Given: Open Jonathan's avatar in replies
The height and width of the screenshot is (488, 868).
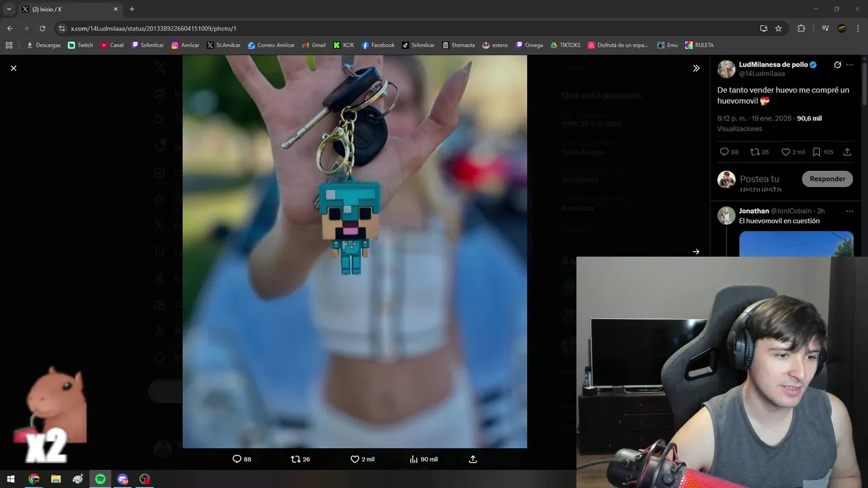Looking at the screenshot, I should pos(726,216).
